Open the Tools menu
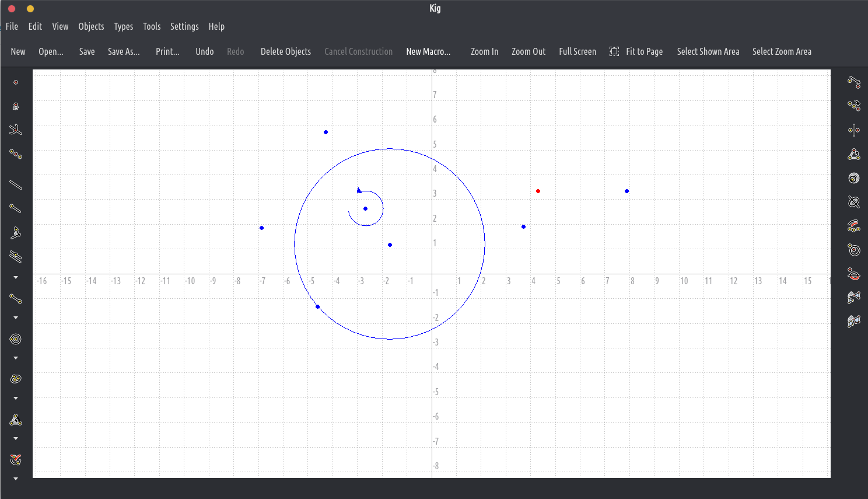The height and width of the screenshot is (499, 868). (152, 26)
